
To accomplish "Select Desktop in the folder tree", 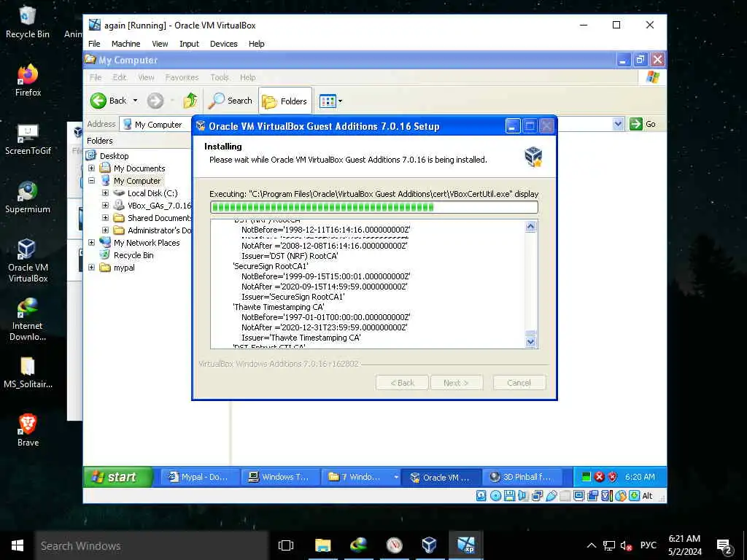I will tap(114, 156).
